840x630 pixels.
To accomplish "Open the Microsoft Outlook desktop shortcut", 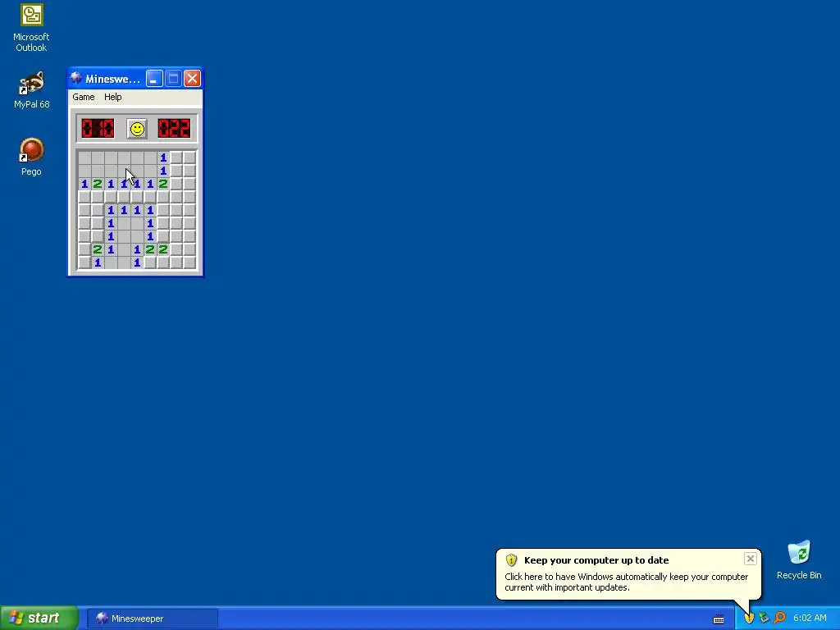I will point(31,28).
